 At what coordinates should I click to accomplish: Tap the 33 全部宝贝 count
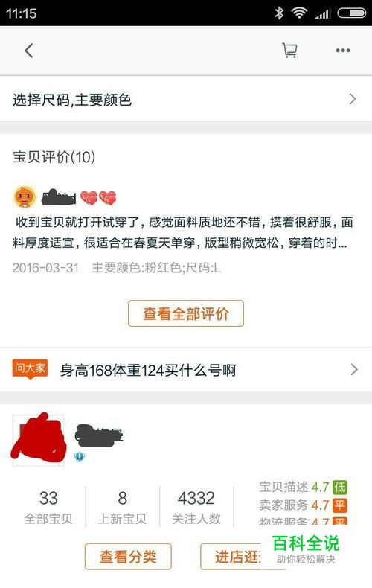48,507
